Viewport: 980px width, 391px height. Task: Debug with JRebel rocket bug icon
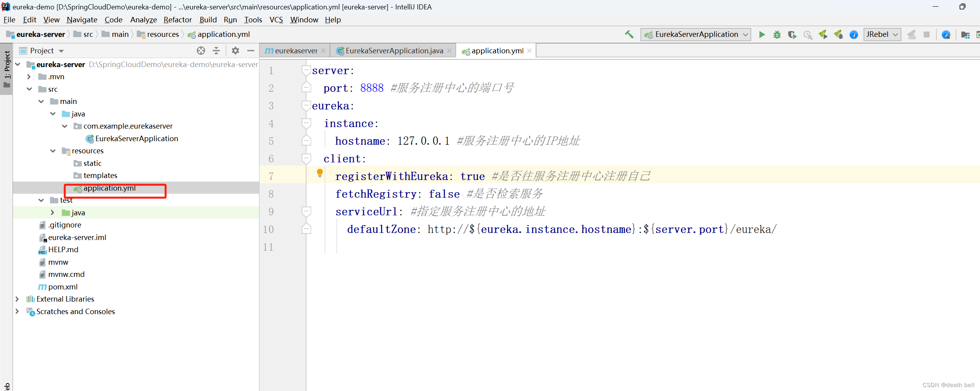(838, 35)
